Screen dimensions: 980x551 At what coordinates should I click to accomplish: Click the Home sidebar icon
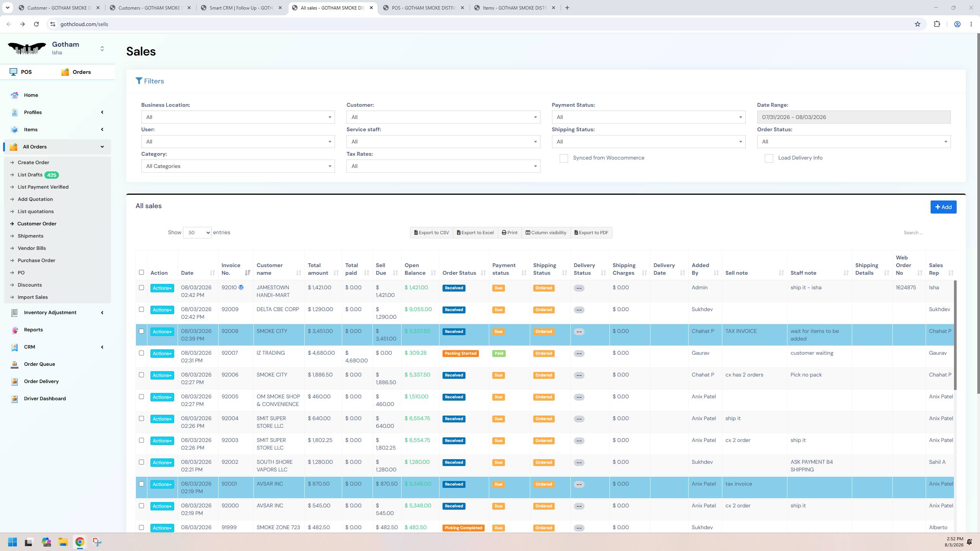[15, 95]
